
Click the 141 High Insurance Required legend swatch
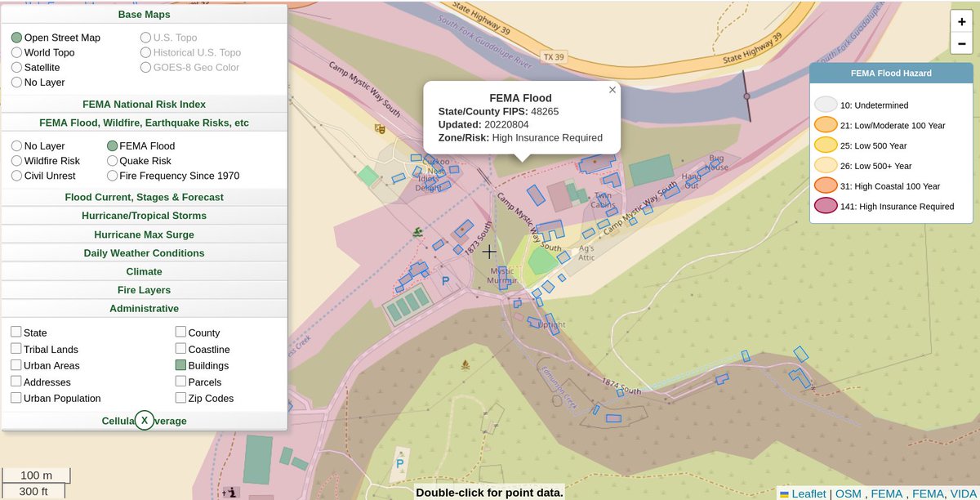coord(826,206)
